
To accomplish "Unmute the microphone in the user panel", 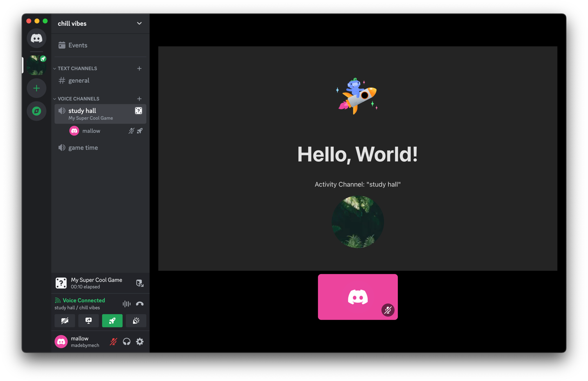I will point(113,341).
